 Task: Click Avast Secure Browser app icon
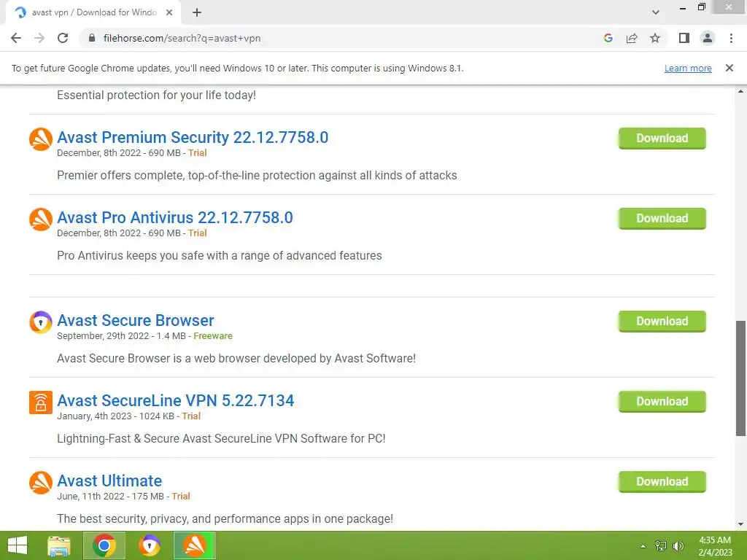click(x=41, y=322)
